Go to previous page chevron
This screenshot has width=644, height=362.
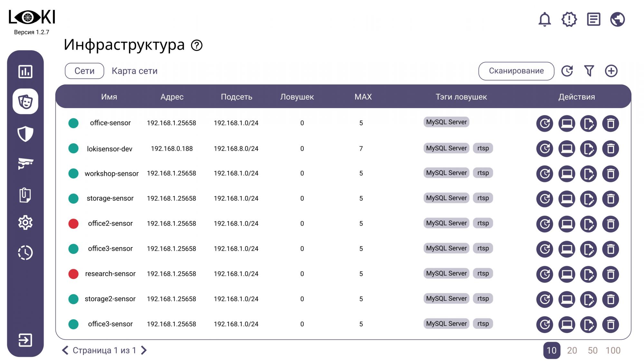[x=65, y=350]
